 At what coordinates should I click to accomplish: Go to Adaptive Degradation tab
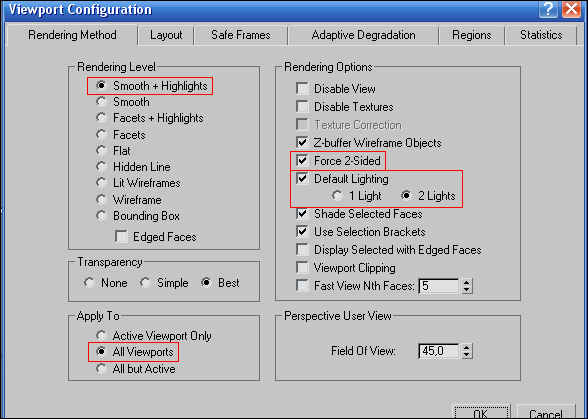click(363, 35)
